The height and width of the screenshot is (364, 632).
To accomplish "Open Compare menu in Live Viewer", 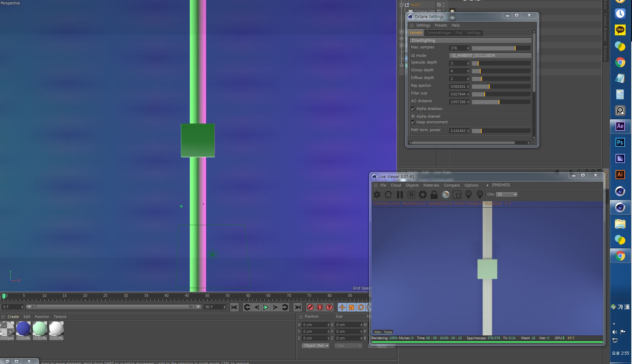I will coord(452,185).
